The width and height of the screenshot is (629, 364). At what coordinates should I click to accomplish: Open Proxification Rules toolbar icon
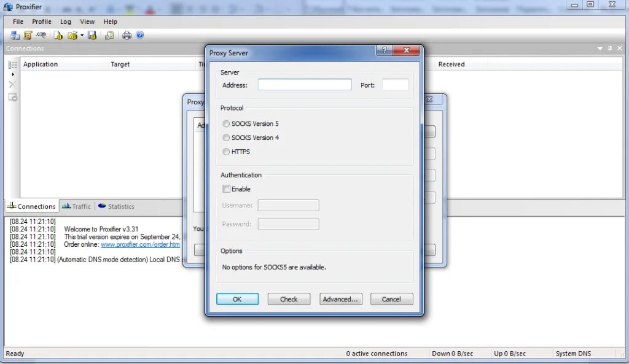[x=28, y=35]
